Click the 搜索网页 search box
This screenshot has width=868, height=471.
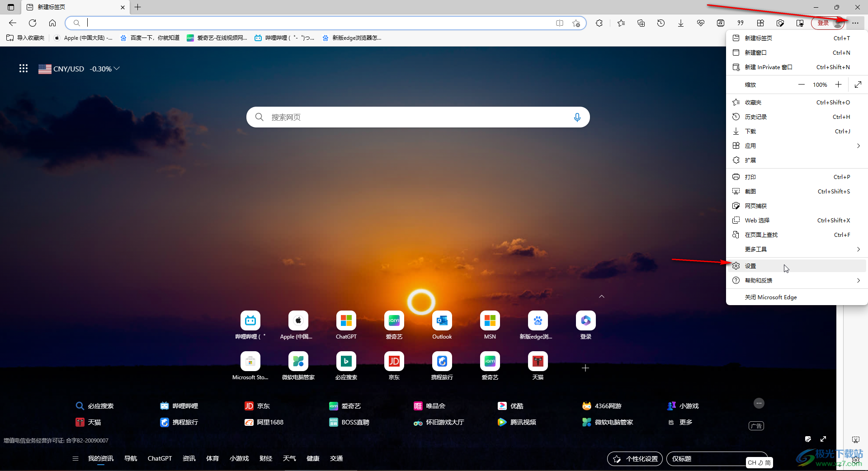(x=418, y=117)
